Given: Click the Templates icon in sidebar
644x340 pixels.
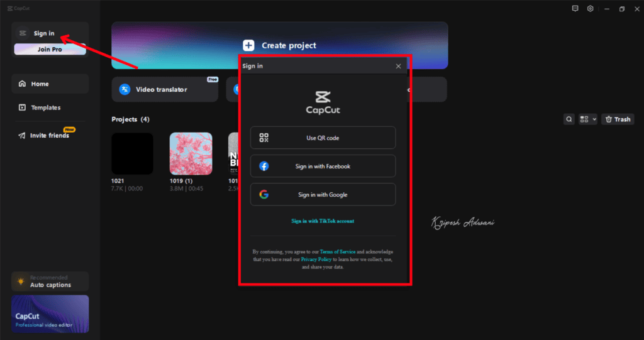Looking at the screenshot, I should (22, 107).
